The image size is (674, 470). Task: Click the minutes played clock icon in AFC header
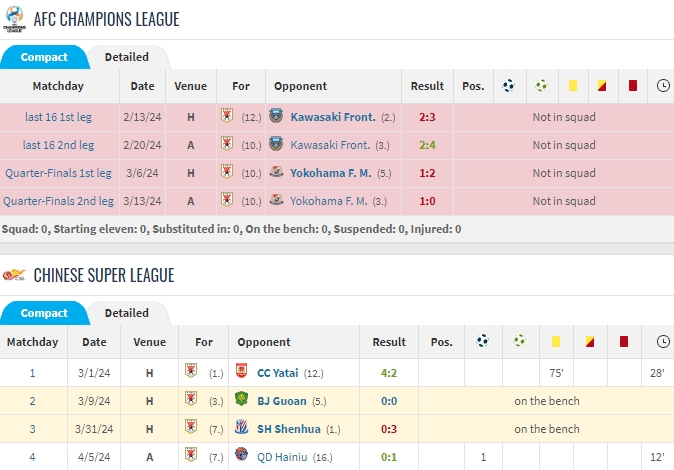pos(662,86)
